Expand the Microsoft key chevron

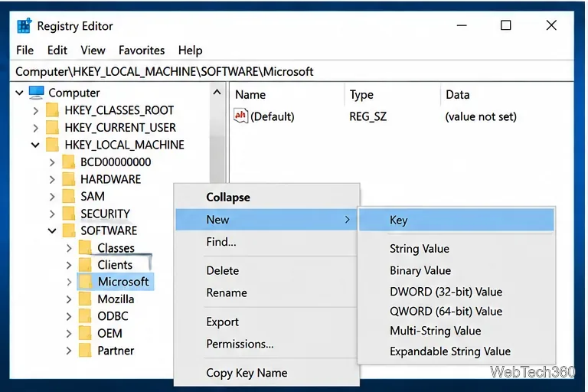tap(69, 282)
